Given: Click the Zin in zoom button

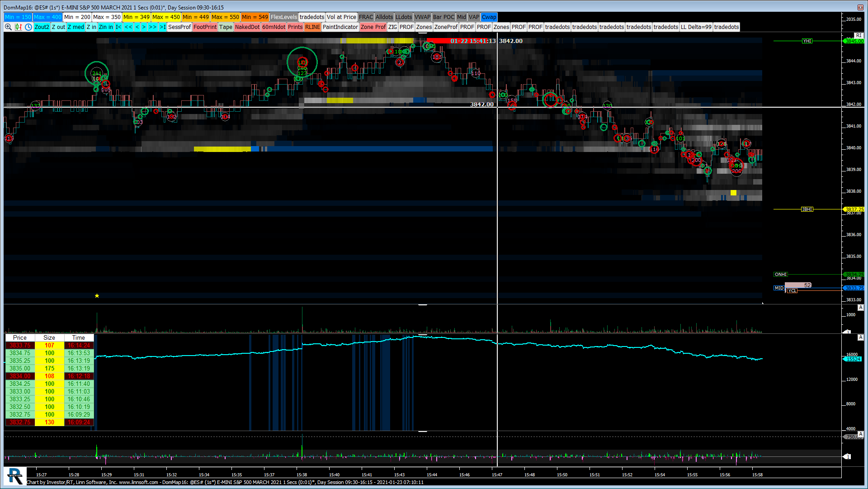Looking at the screenshot, I should pyautogui.click(x=106, y=27).
